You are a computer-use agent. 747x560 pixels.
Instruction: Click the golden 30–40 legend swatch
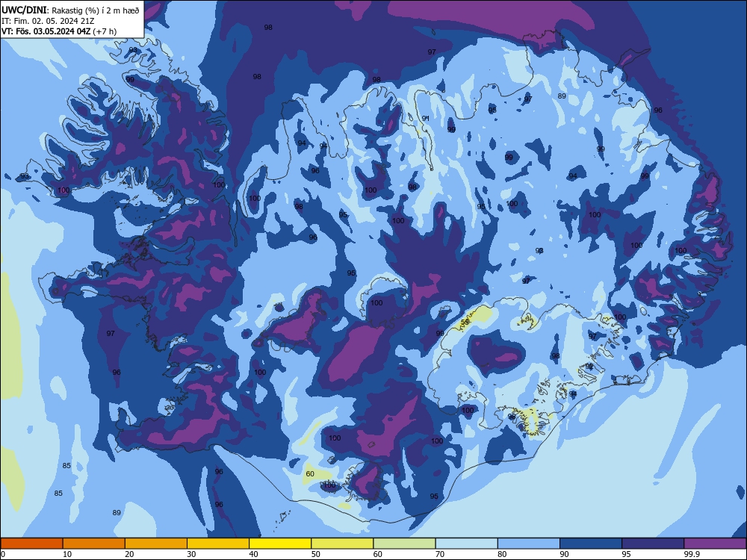218,544
